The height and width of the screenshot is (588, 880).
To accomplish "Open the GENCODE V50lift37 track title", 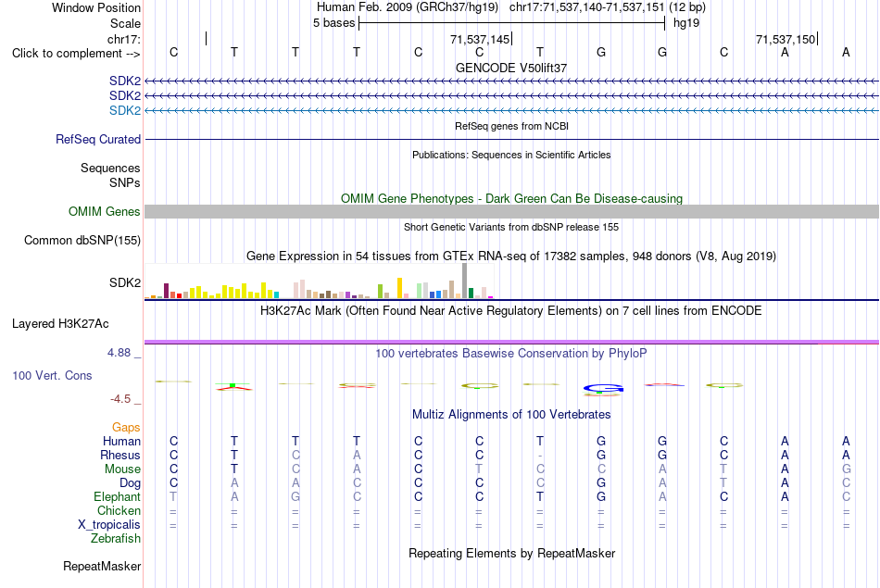I will tap(511, 68).
